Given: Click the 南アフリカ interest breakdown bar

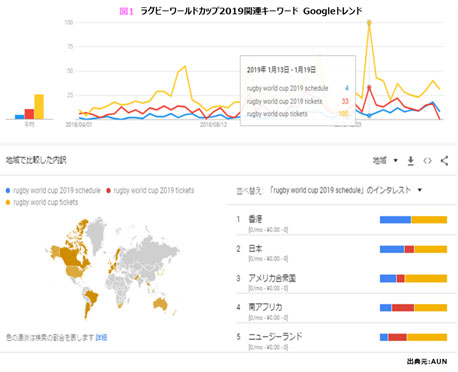Looking at the screenshot, I should point(413,308).
